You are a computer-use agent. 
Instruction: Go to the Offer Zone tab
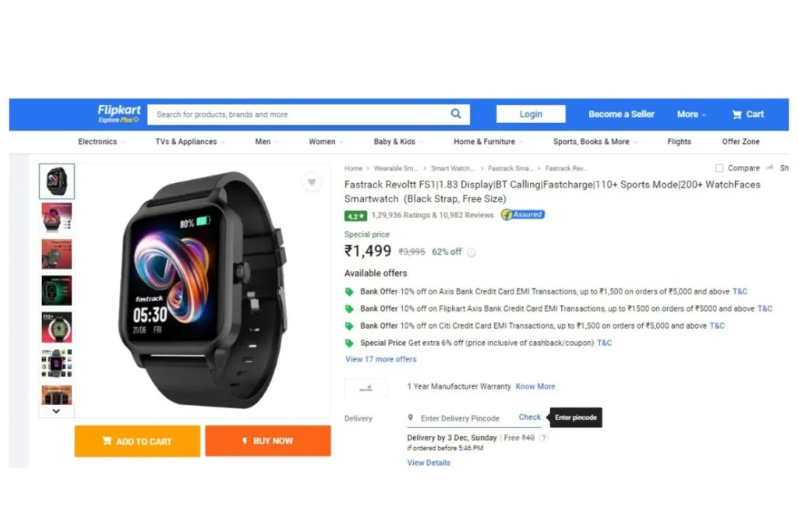[x=740, y=142]
